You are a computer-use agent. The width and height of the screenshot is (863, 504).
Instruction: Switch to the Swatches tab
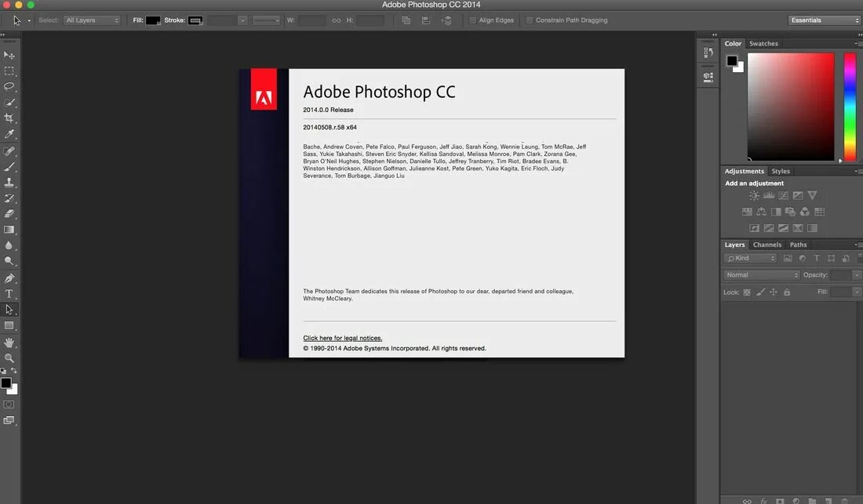tap(763, 43)
